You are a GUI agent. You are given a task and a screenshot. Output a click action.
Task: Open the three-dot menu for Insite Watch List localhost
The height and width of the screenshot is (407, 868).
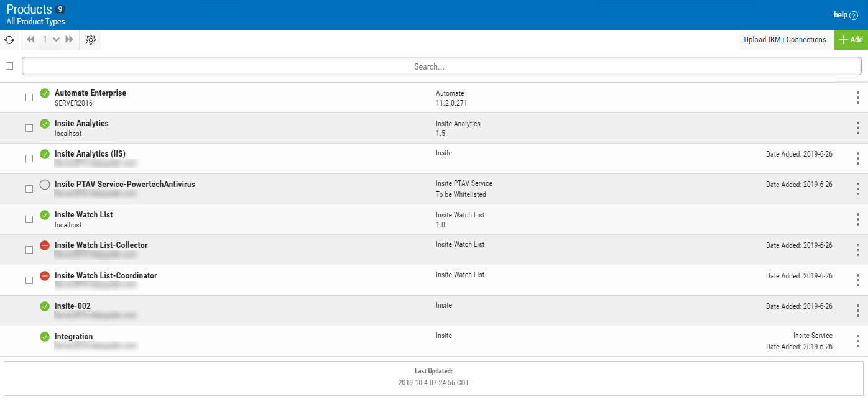(858, 219)
